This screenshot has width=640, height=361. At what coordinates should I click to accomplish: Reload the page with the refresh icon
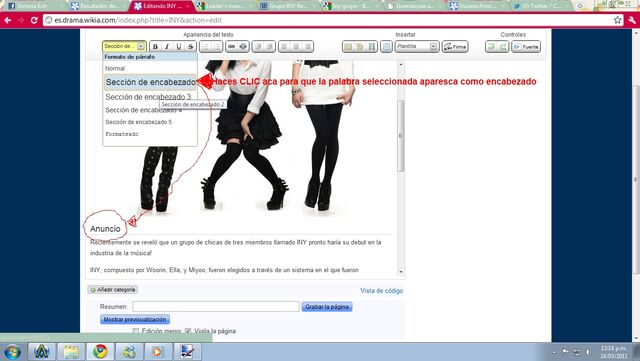coord(34,20)
